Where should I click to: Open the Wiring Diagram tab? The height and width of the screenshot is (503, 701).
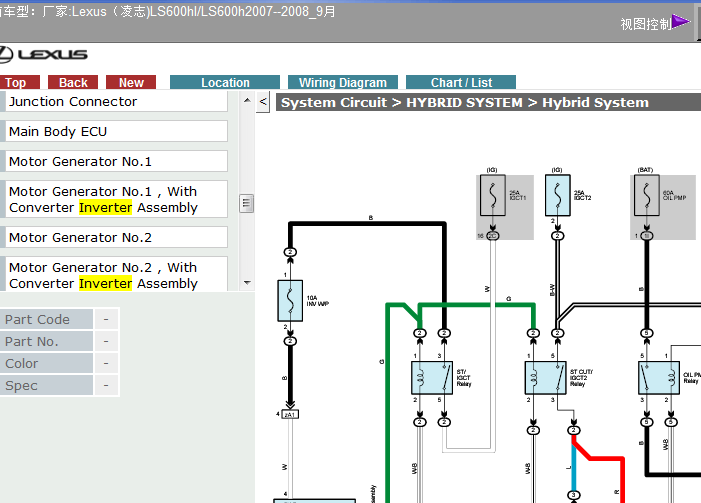(342, 82)
